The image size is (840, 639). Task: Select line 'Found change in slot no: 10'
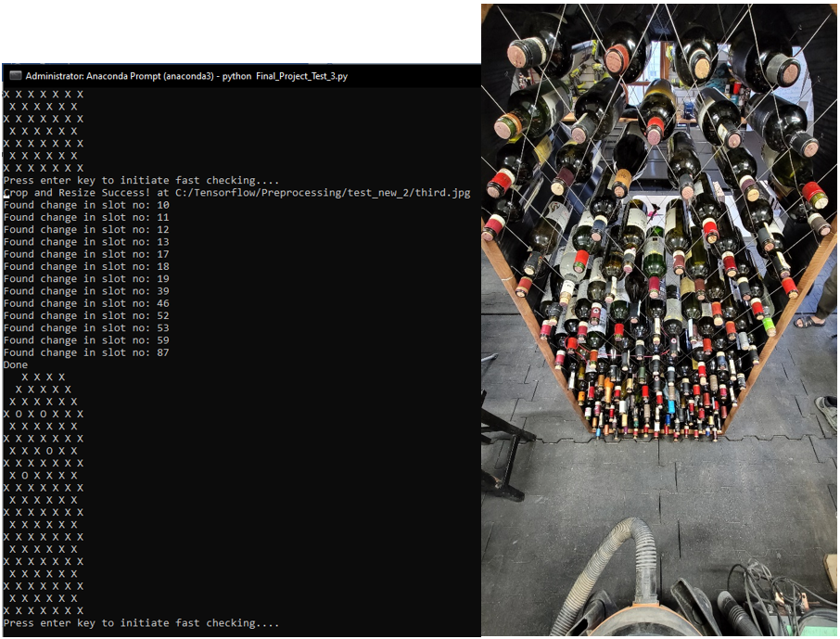(86, 205)
